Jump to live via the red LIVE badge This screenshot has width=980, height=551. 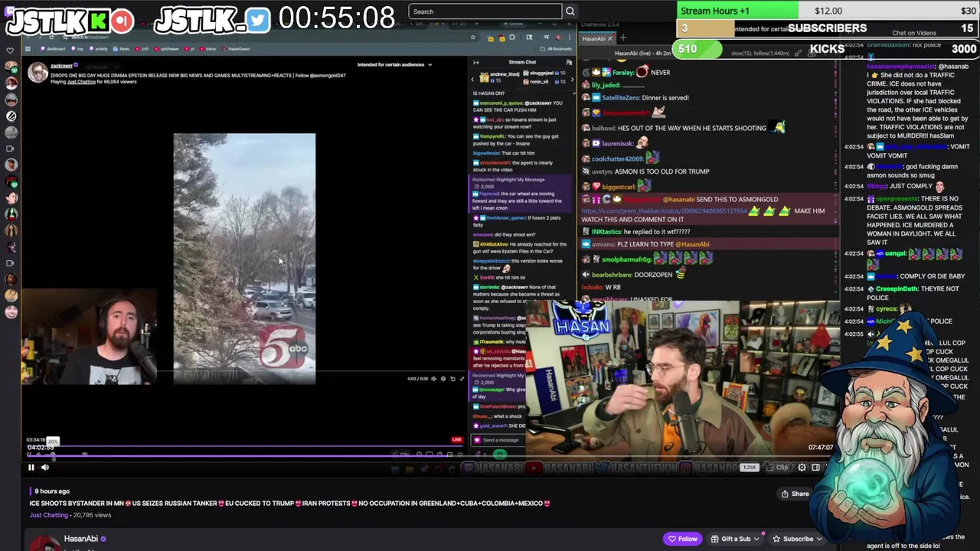click(457, 440)
